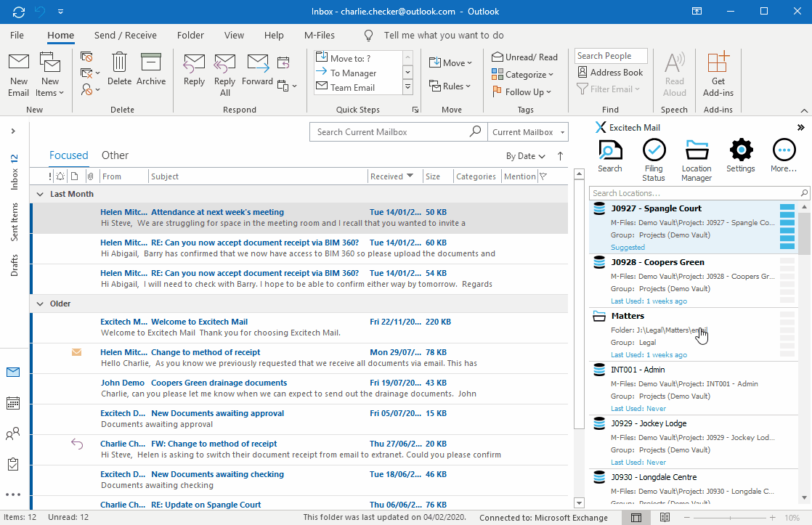Open Filing Status in Excitech Mail
This screenshot has height=525, width=812.
click(x=654, y=160)
